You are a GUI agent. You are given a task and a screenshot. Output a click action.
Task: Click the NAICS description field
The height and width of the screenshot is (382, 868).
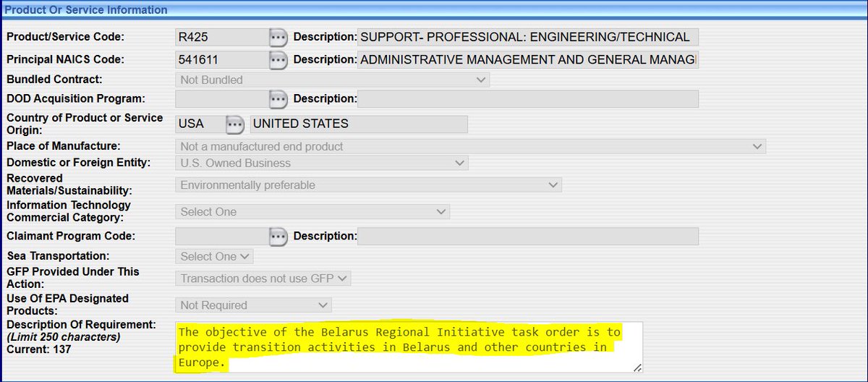528,60
